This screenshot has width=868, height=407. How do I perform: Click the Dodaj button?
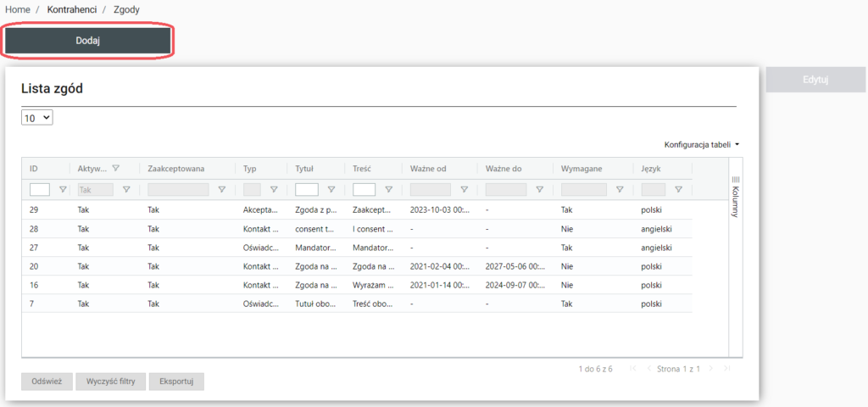click(x=88, y=41)
